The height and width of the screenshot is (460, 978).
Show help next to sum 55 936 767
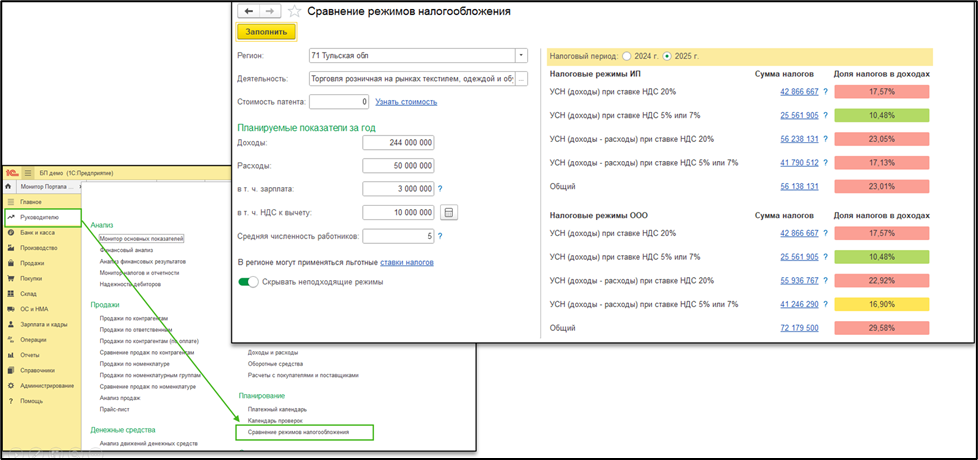[x=825, y=280]
